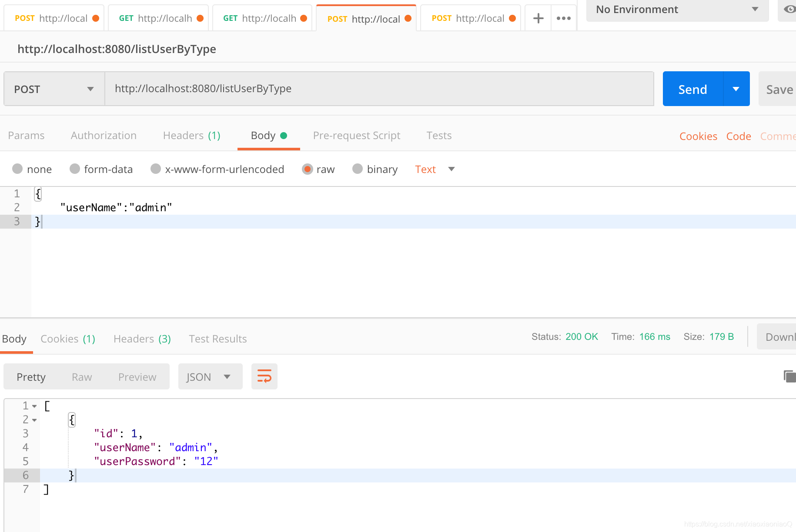Open the response Cookies (1) tab
The width and height of the screenshot is (796, 532).
[68, 339]
